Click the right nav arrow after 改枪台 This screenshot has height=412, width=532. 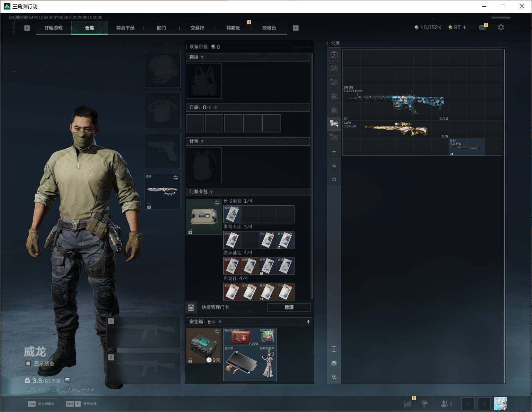point(296,28)
